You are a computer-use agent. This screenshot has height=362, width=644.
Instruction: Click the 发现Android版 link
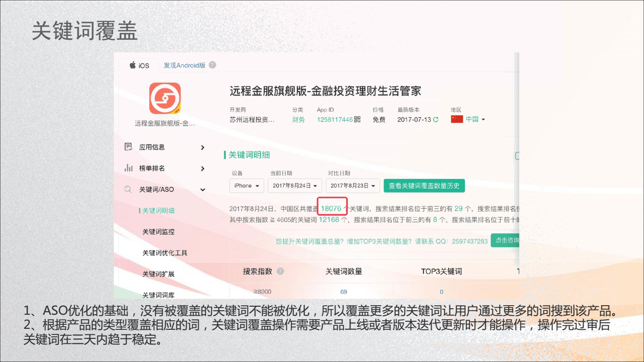184,65
